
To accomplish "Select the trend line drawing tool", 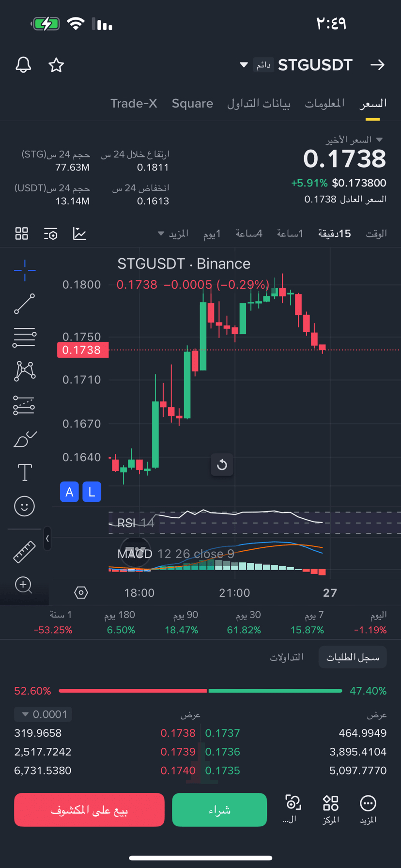I will (25, 304).
